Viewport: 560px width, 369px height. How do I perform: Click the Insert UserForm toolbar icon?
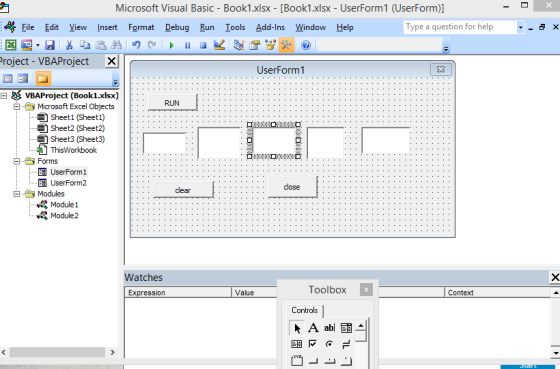(27, 45)
